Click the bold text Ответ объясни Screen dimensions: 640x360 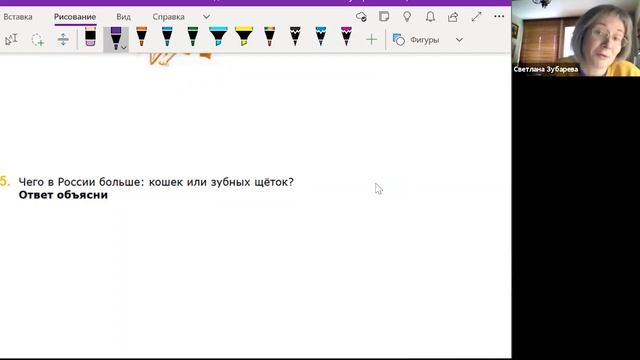pyautogui.click(x=63, y=195)
